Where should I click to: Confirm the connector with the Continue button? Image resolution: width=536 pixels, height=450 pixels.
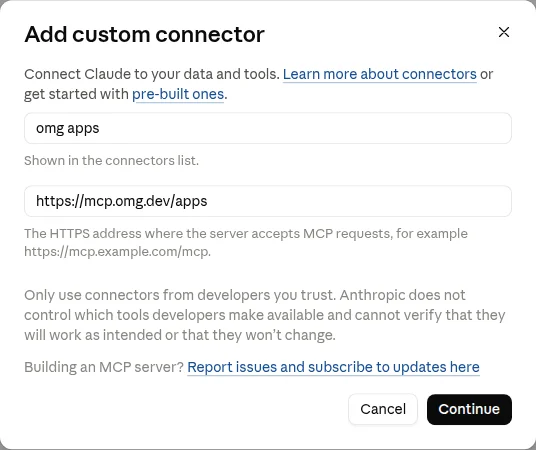tap(469, 409)
